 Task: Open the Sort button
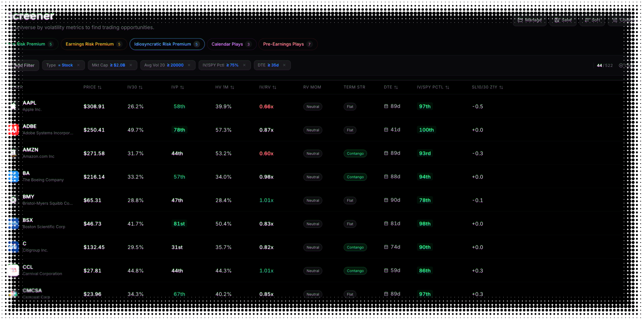(x=592, y=20)
